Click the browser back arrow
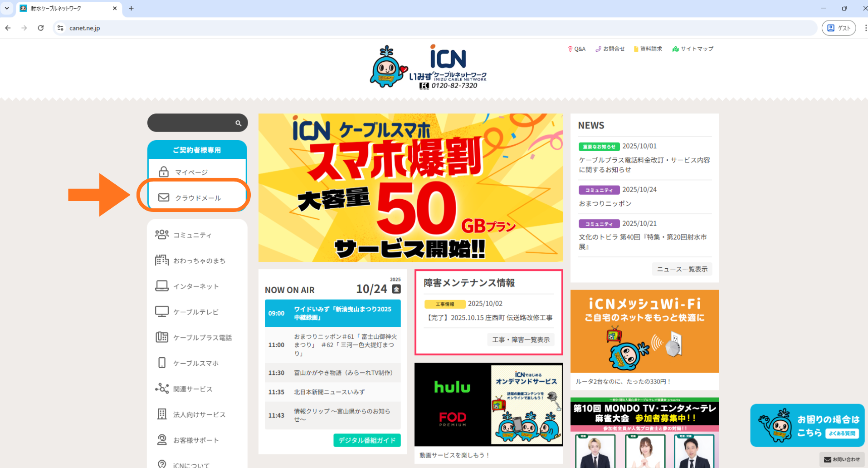The image size is (868, 468). pos(8,28)
